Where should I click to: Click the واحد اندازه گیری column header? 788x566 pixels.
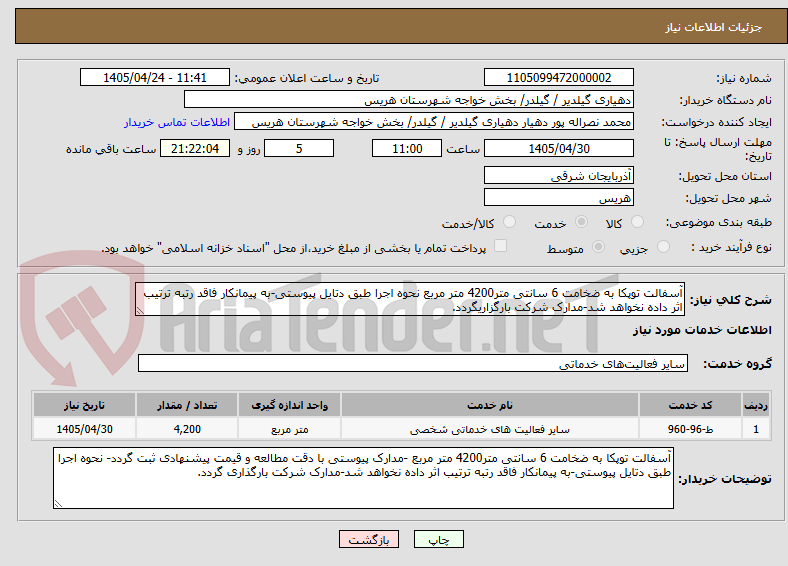point(289,405)
